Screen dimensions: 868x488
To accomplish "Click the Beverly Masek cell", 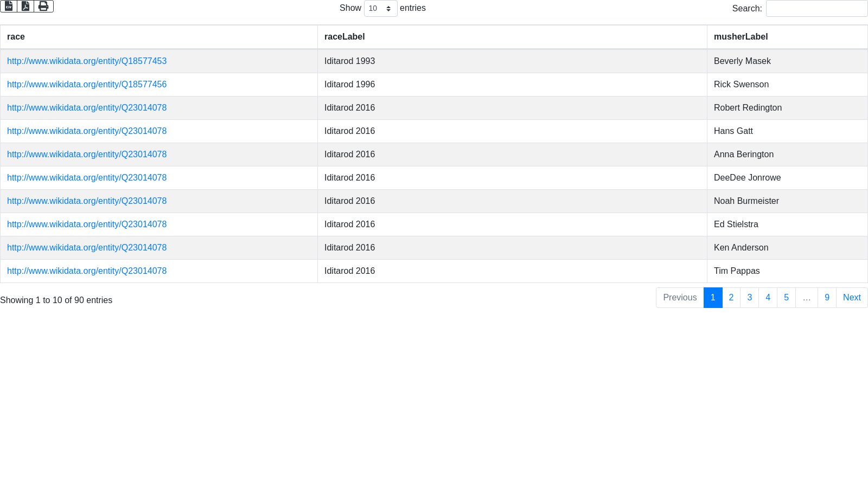I will pyautogui.click(x=787, y=61).
